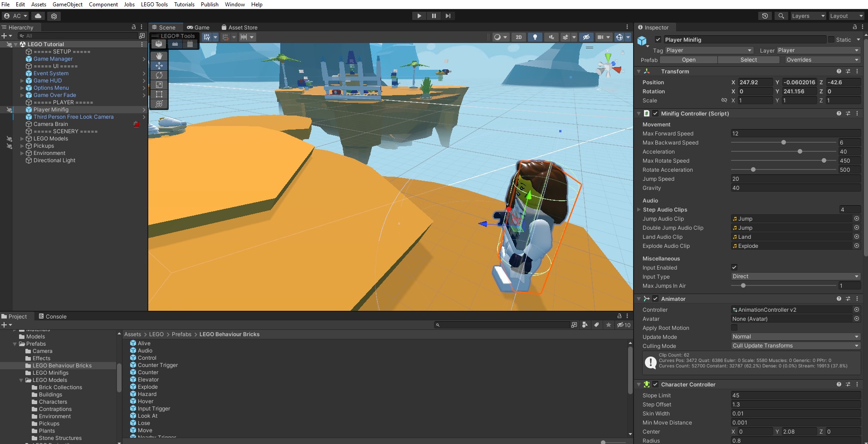
Task: Switch to the Game tab
Action: pos(198,27)
